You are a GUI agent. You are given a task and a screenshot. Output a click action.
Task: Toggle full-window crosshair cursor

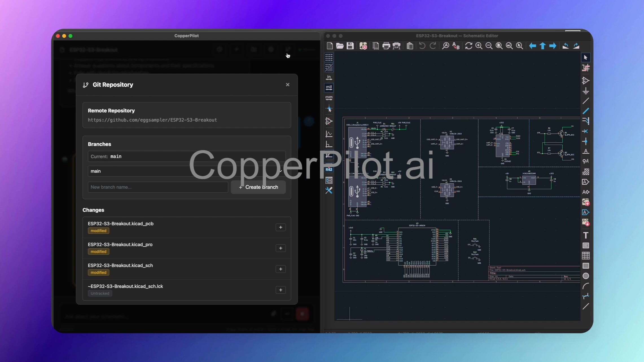click(x=329, y=109)
